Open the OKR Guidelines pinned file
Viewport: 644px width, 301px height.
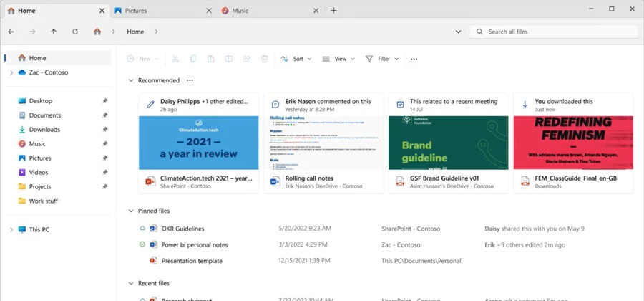point(182,229)
